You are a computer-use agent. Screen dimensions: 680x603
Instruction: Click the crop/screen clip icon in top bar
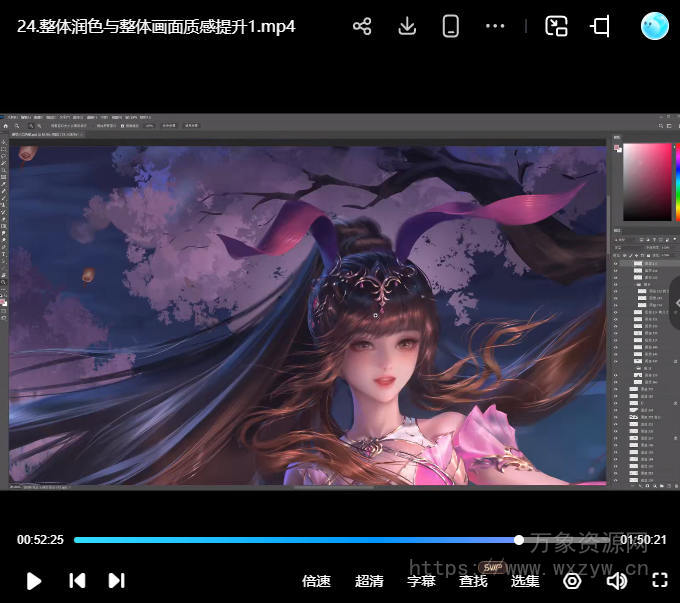(600, 27)
